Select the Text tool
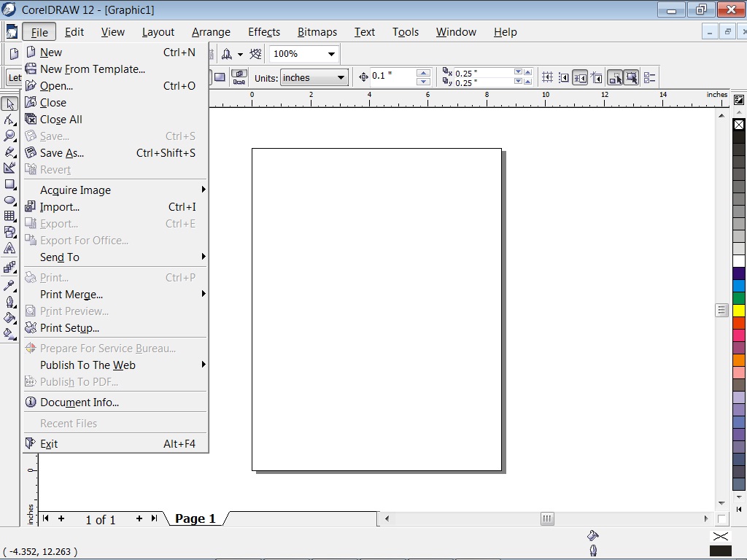This screenshot has height=560, width=747. pos(9,248)
